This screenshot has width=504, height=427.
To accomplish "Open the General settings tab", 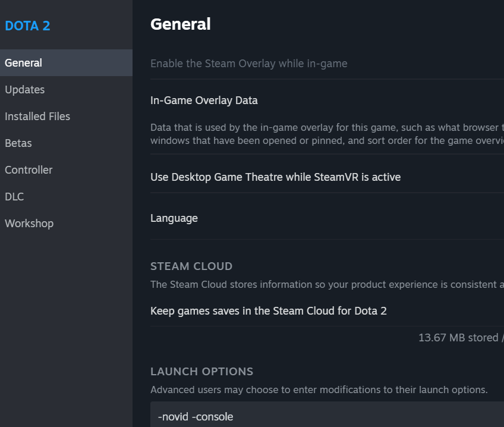I will pyautogui.click(x=24, y=62).
